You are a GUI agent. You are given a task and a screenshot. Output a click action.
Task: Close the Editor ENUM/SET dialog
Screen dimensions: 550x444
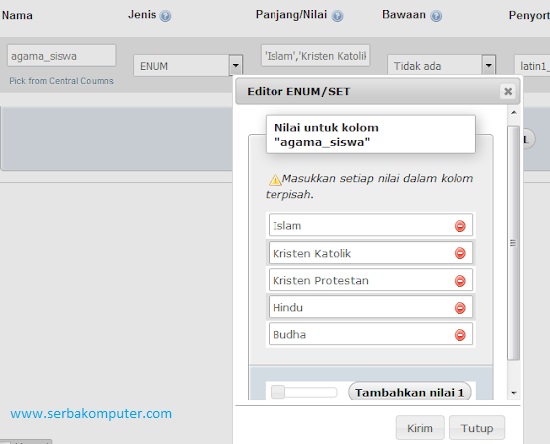coord(508,92)
